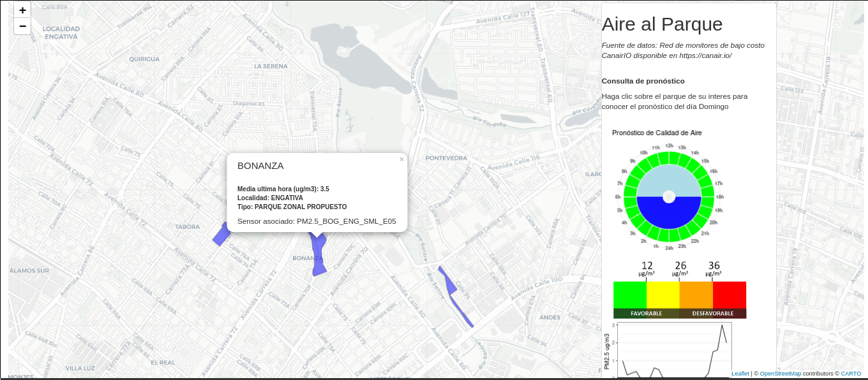This screenshot has width=868, height=380.
Task: Click 'Media ultima hora (ug/m3): 3.5' text
Action: 283,189
